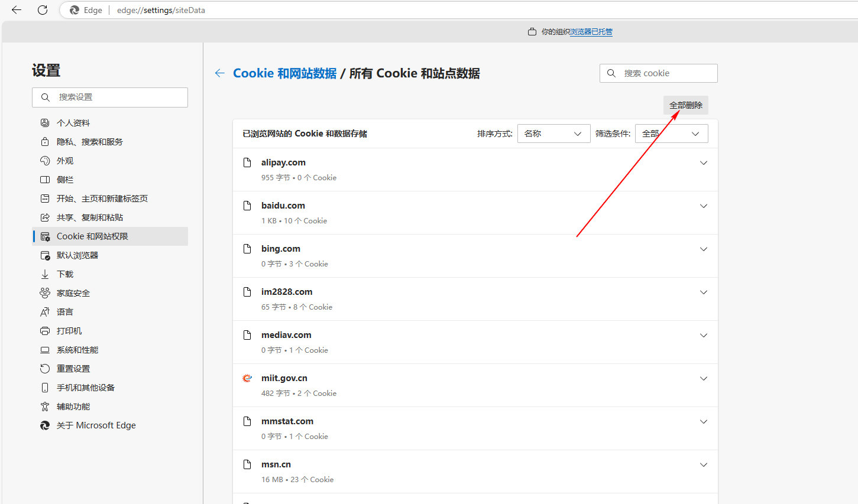The height and width of the screenshot is (504, 858).
Task: Open the 排序方式 名称 dropdown
Action: coord(553,134)
